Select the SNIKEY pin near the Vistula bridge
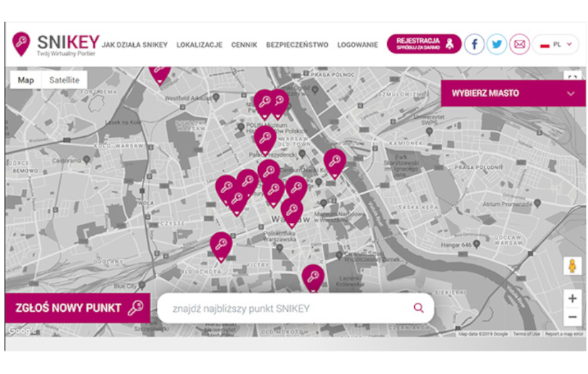This screenshot has width=588, height=374. [x=335, y=163]
